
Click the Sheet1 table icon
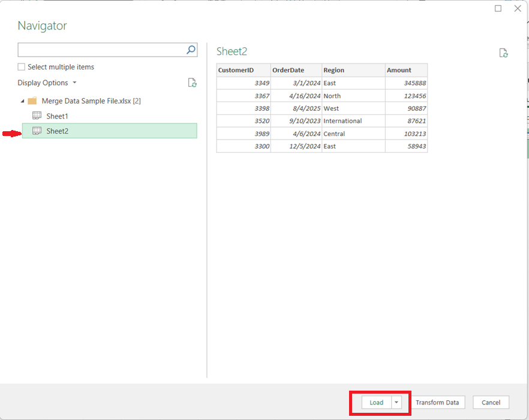pos(37,116)
